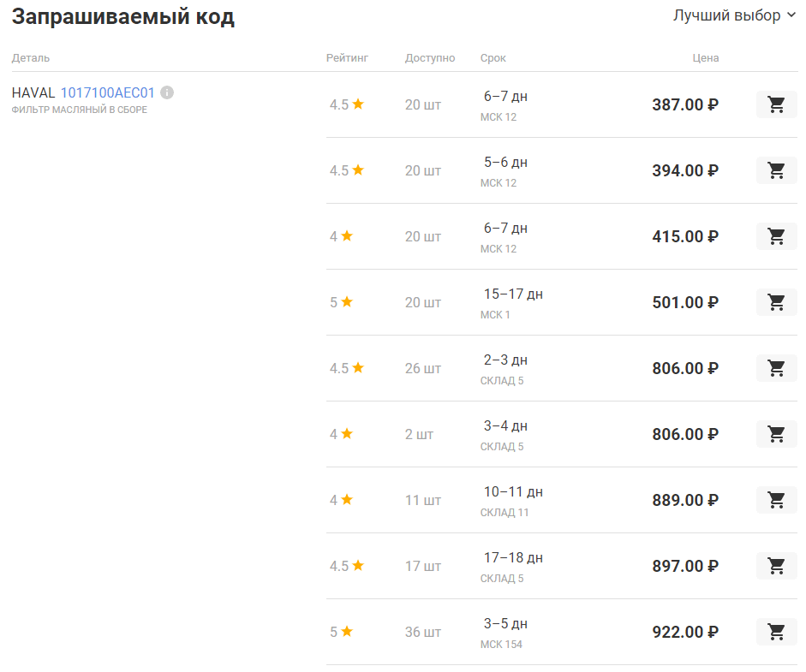
Task: Add the 415.00 ₽ offer to cart
Action: pos(776,236)
